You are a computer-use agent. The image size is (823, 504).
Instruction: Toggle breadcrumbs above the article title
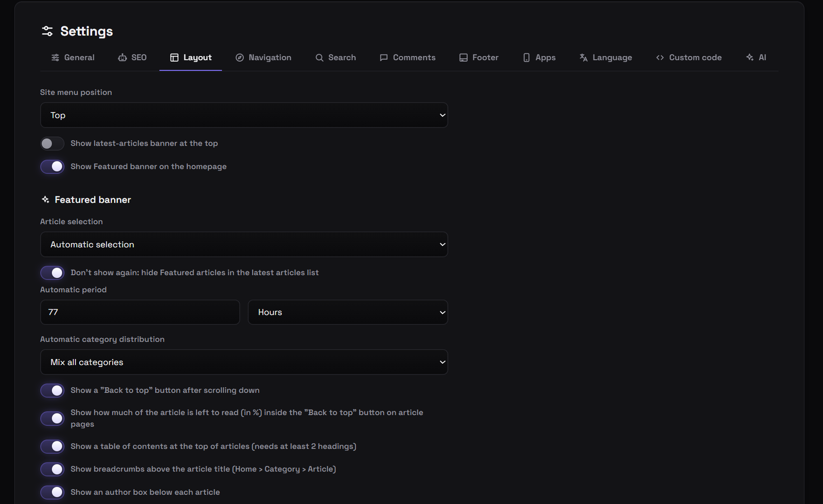click(x=52, y=469)
